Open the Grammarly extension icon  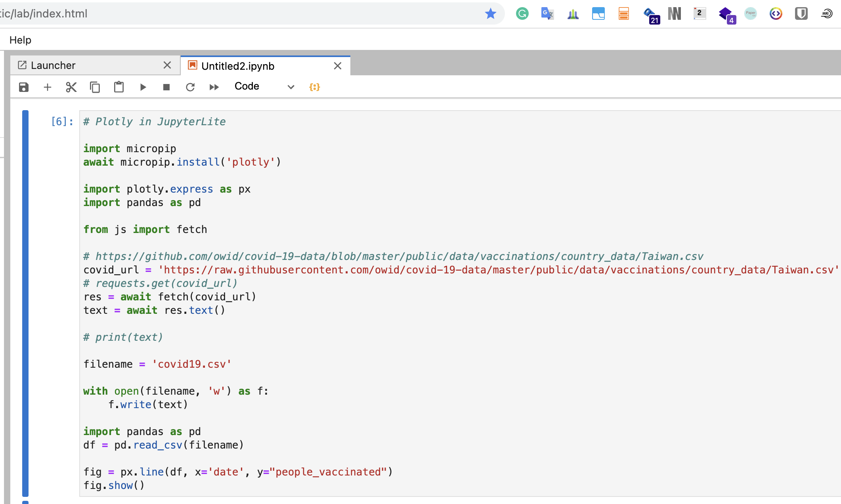[522, 14]
